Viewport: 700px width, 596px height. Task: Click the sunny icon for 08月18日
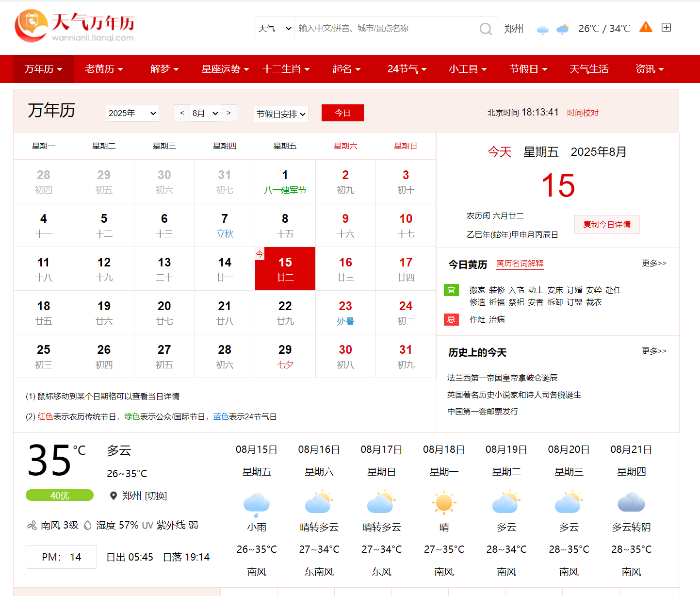[x=444, y=503]
